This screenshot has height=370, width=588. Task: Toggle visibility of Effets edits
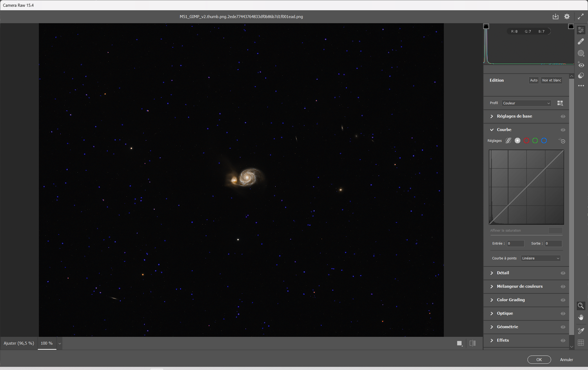(563, 341)
